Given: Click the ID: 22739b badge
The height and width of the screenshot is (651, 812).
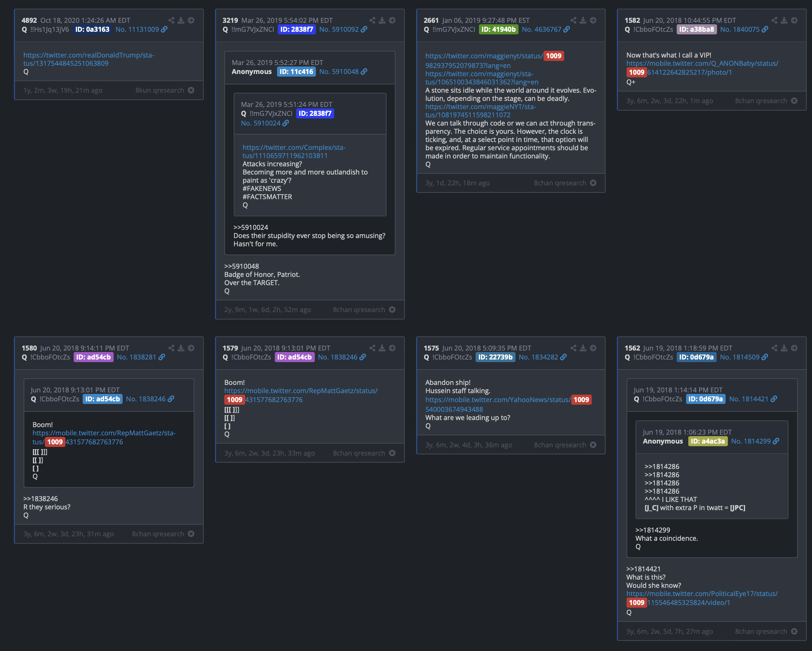Looking at the screenshot, I should pos(495,357).
